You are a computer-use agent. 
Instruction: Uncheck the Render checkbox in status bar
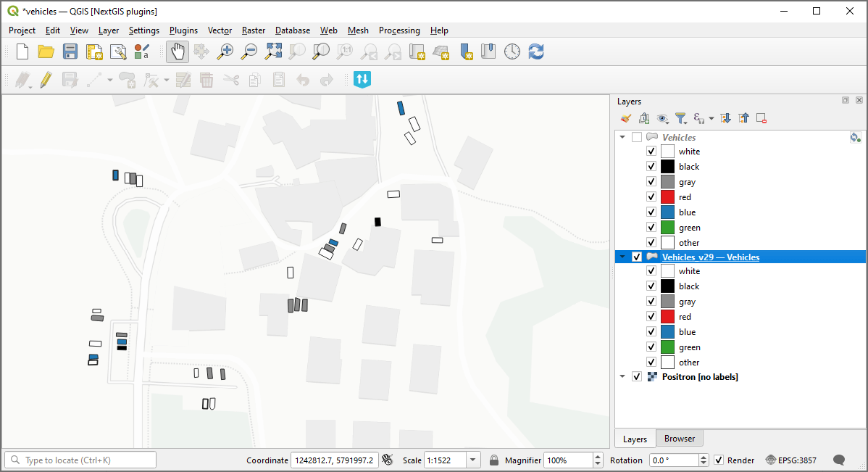[719, 460]
